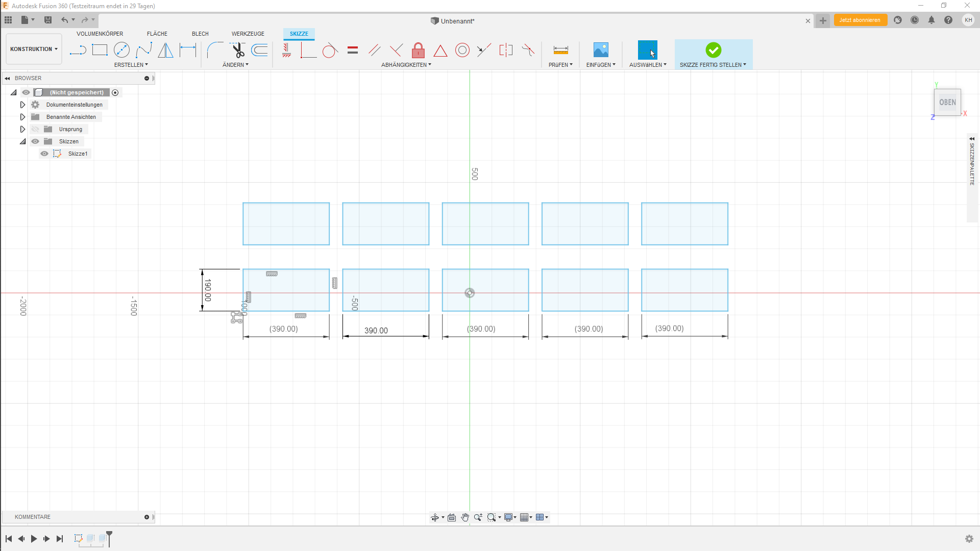The height and width of the screenshot is (551, 980).
Task: Apply the Fix/UnFix lock constraint
Action: [418, 49]
